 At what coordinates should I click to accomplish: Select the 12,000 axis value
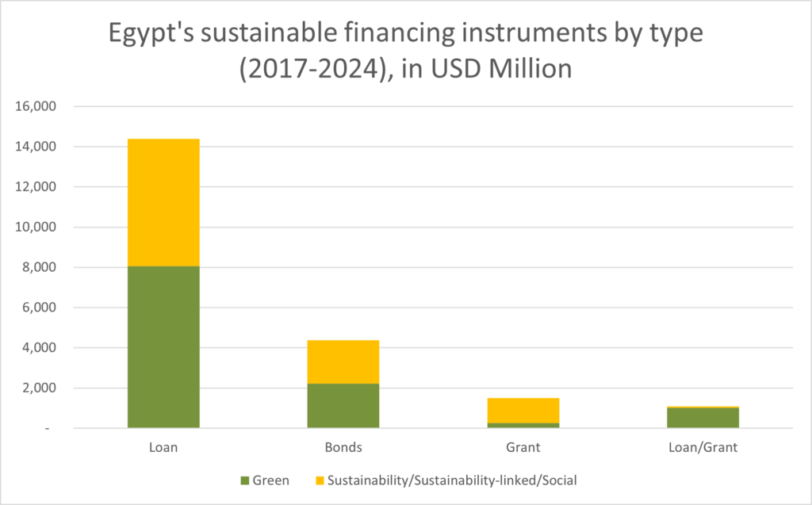pyautogui.click(x=36, y=186)
